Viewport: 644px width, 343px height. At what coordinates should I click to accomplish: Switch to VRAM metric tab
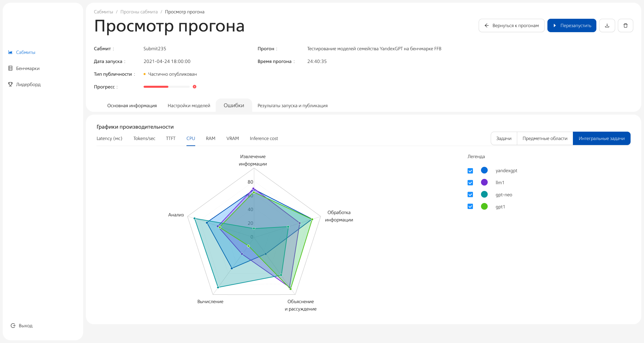tap(232, 138)
